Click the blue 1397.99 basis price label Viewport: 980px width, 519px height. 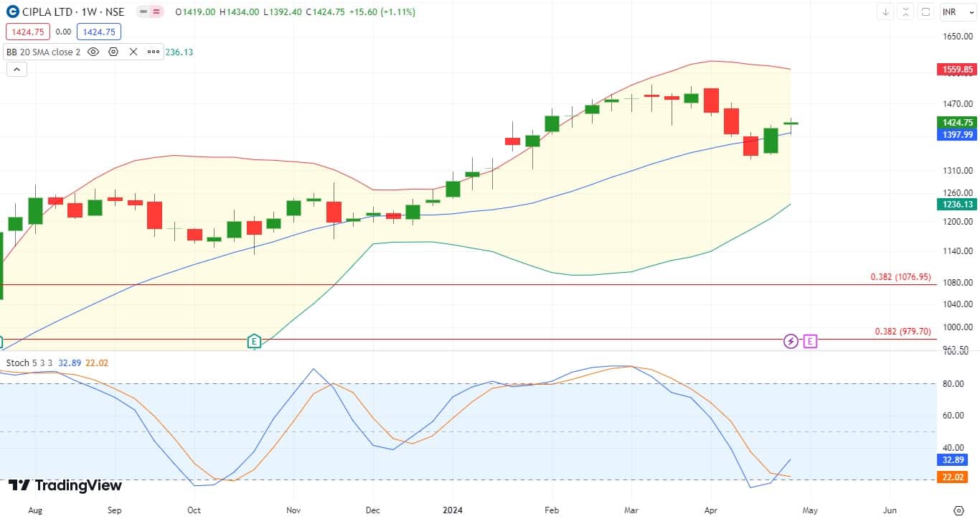click(x=958, y=135)
